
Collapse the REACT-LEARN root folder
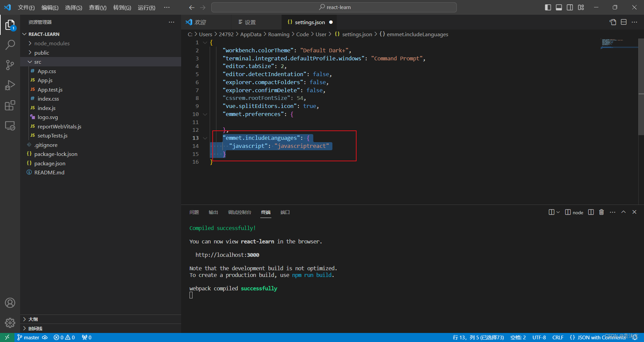point(101,34)
